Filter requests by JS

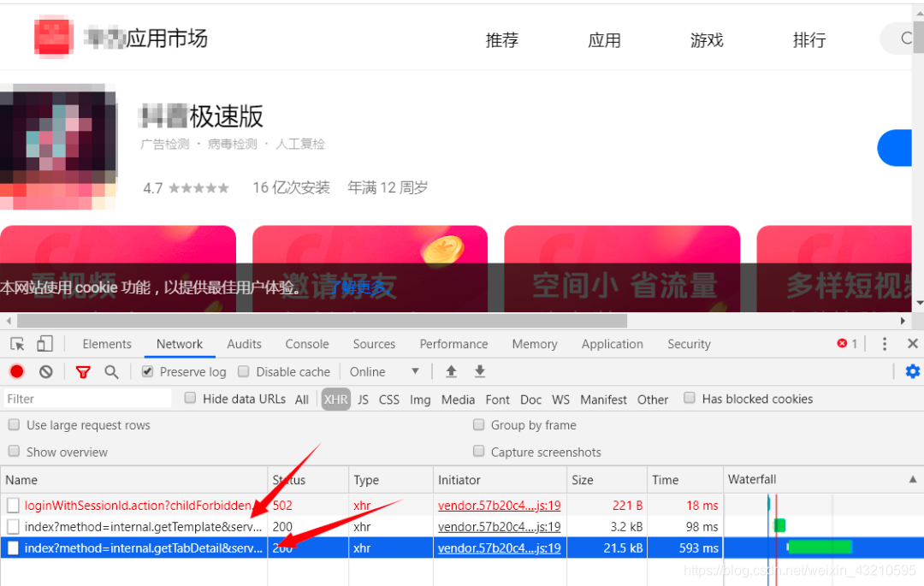[x=363, y=400]
